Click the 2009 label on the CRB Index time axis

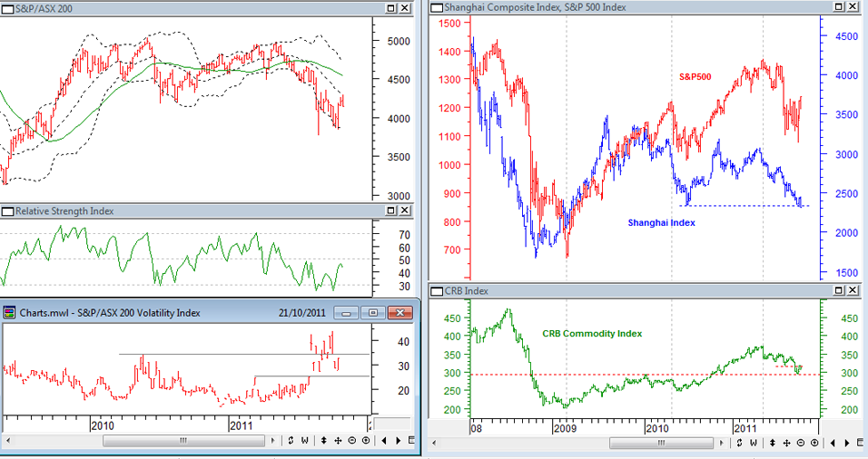click(x=565, y=428)
